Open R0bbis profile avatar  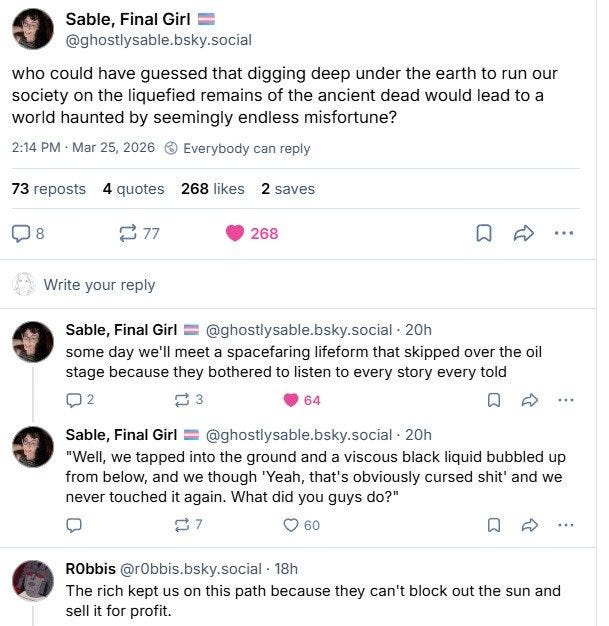coord(33,580)
